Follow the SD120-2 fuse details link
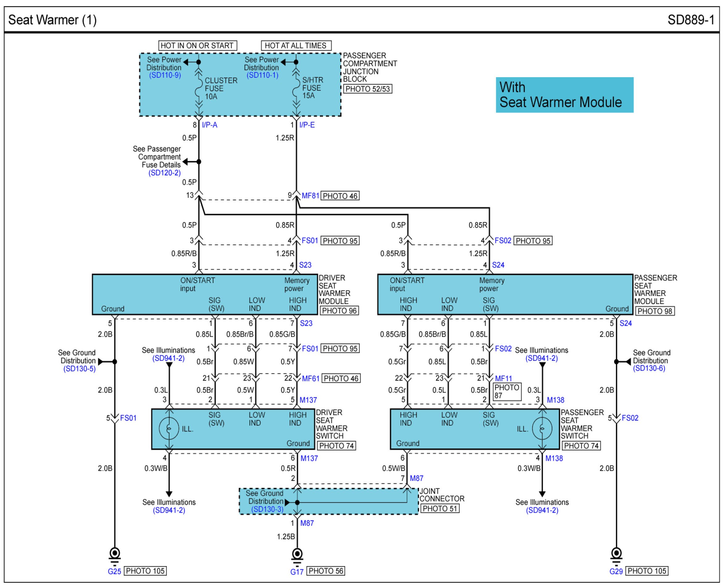Viewport: 724px width, 588px height. click(x=165, y=173)
